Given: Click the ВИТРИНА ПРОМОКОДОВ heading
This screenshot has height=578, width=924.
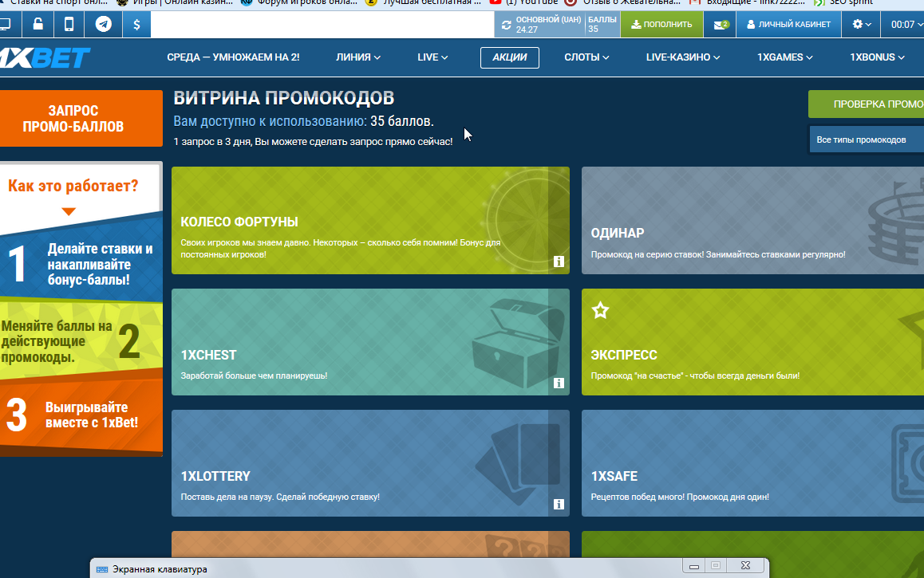Looking at the screenshot, I should click(284, 98).
